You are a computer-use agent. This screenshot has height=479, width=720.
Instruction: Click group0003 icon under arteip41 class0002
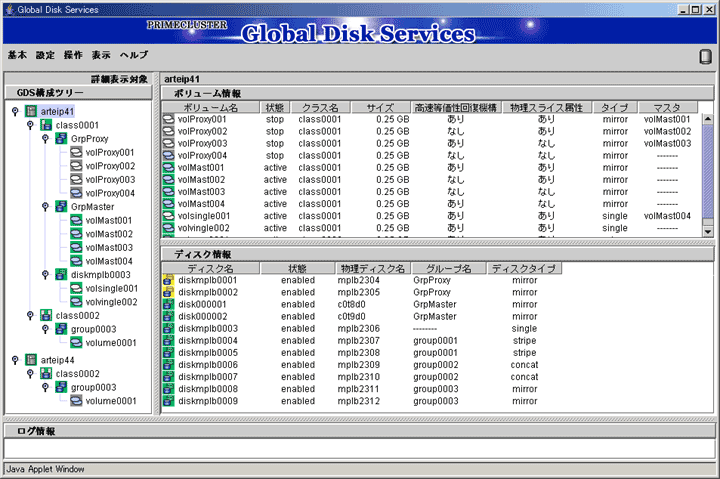(61, 329)
